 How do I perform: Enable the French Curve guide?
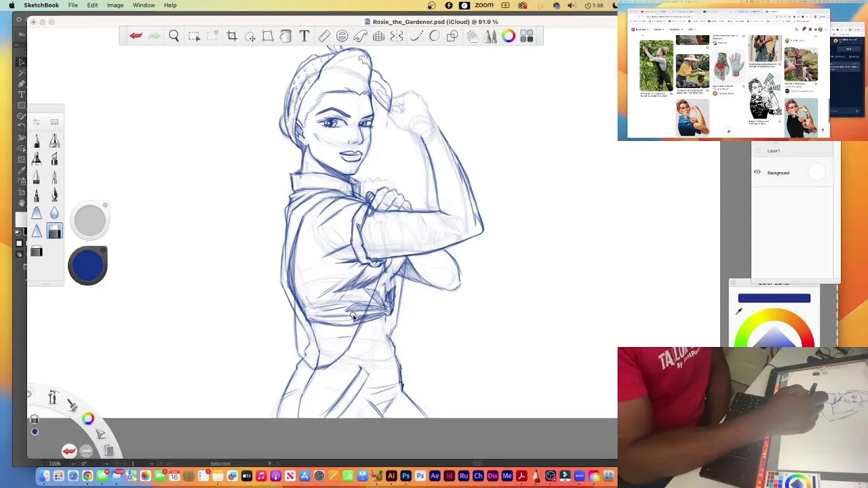[360, 36]
